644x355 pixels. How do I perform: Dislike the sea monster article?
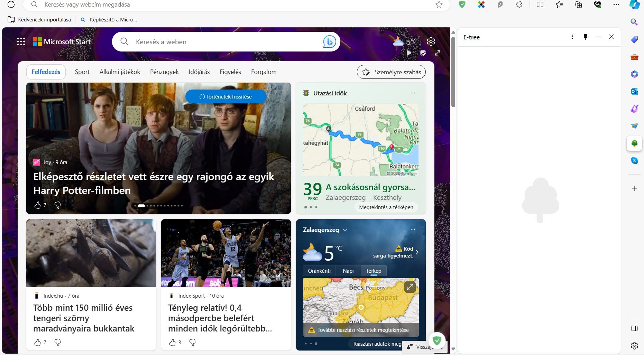tap(58, 342)
